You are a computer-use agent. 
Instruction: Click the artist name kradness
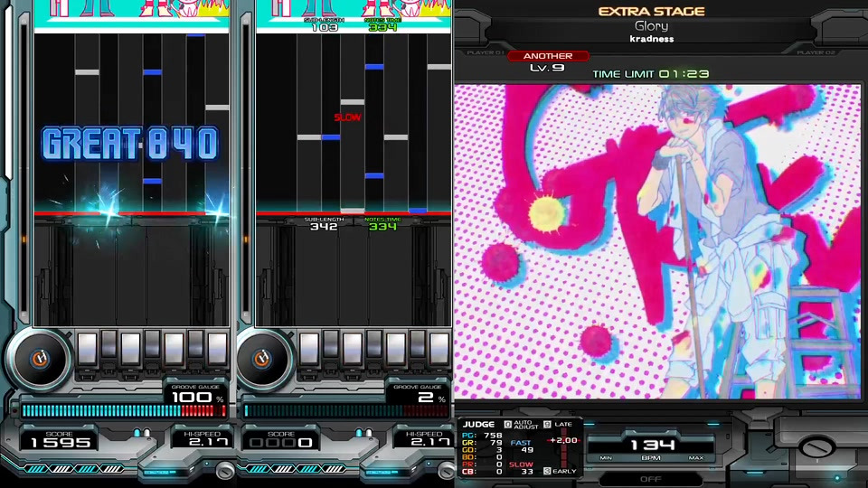click(x=652, y=39)
